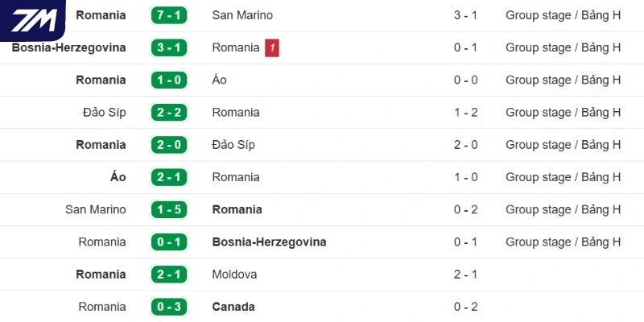Click the 0 - 2 half-time score for Canada match
Image resolution: width=644 pixels, height=322 pixels.
pyautogui.click(x=466, y=307)
